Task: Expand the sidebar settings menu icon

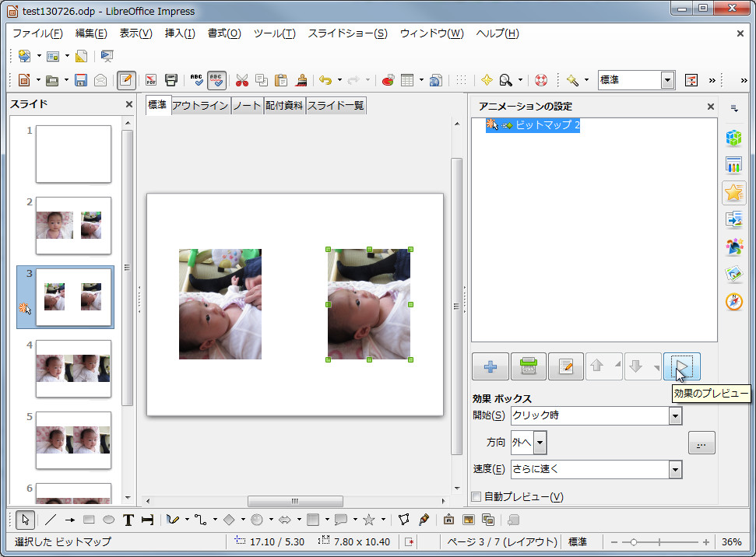Action: [x=734, y=108]
